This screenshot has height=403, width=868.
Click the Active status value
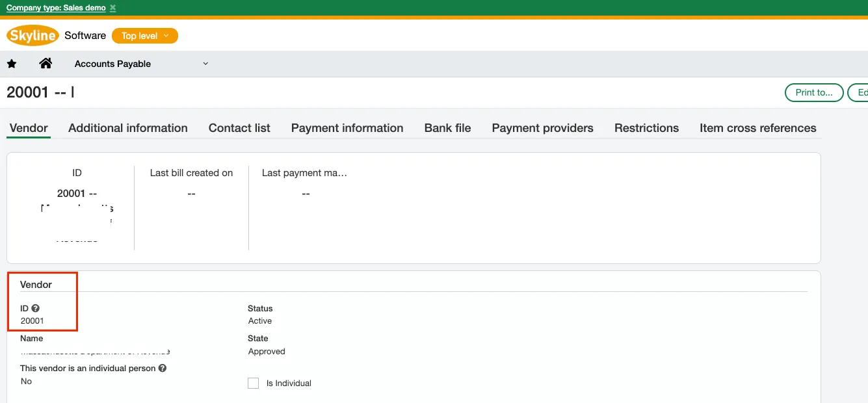(x=260, y=321)
